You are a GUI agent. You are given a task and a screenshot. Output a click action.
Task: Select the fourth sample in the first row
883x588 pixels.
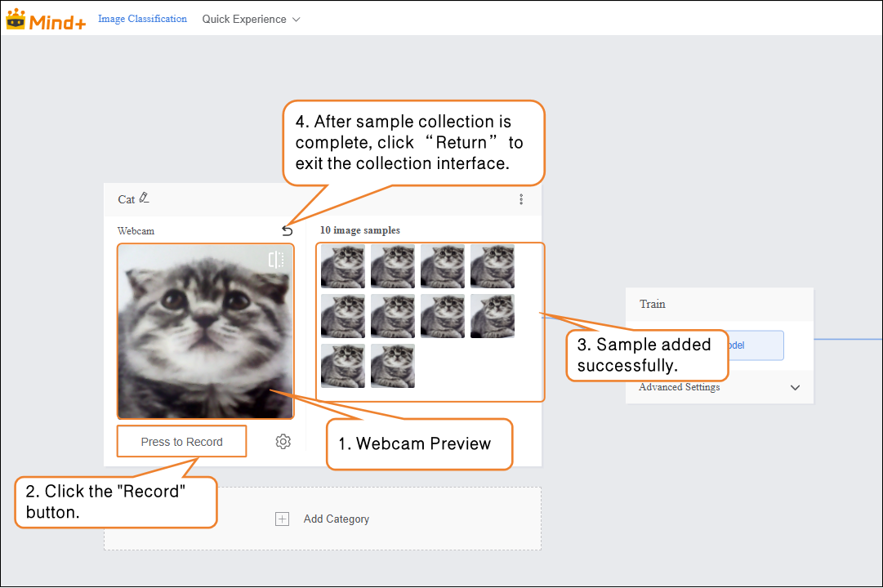(x=493, y=266)
